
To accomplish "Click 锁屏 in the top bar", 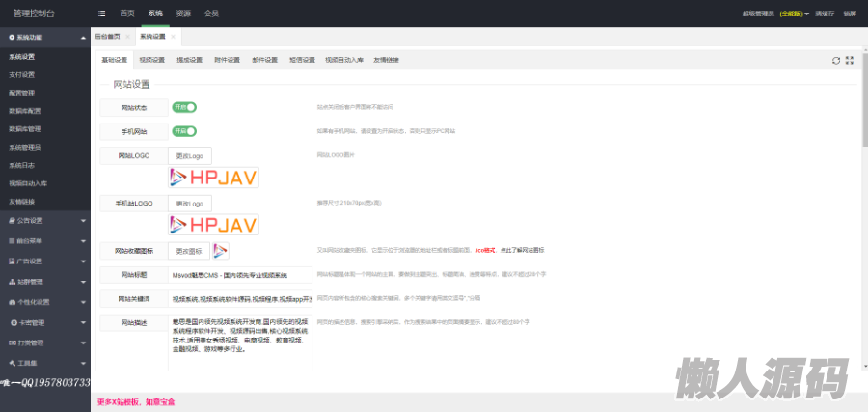I will click(850, 14).
